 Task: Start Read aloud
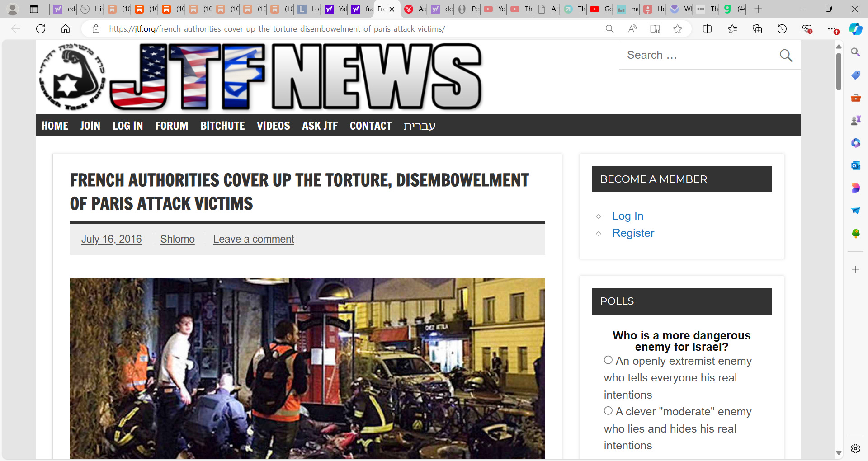(632, 29)
